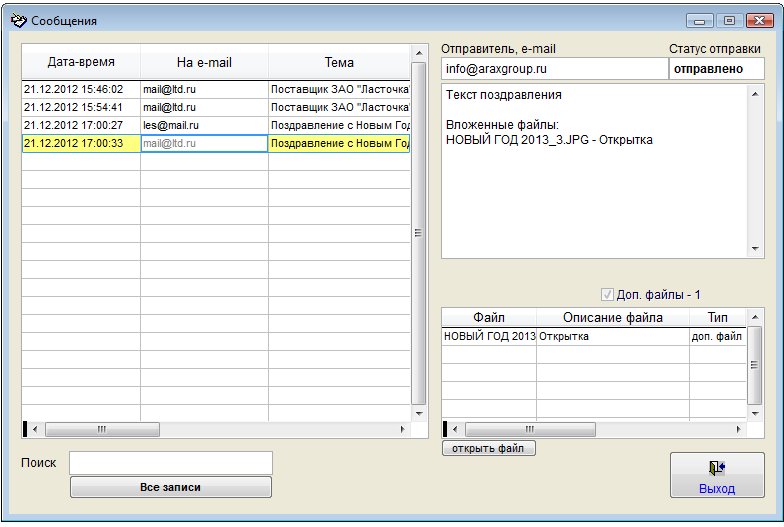Click the Поставщик ЗАО subject in the 15:54:41 row
784x527 pixels.
click(x=340, y=108)
